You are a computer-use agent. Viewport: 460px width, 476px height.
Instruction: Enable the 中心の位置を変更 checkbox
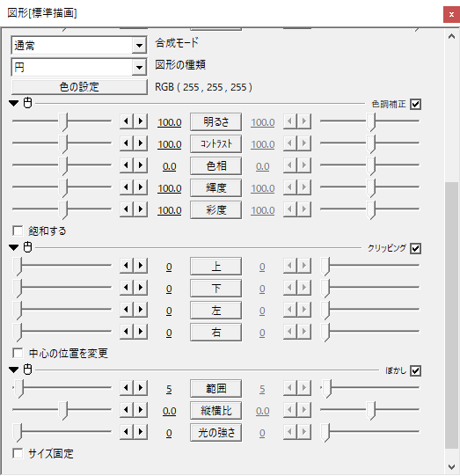point(18,353)
